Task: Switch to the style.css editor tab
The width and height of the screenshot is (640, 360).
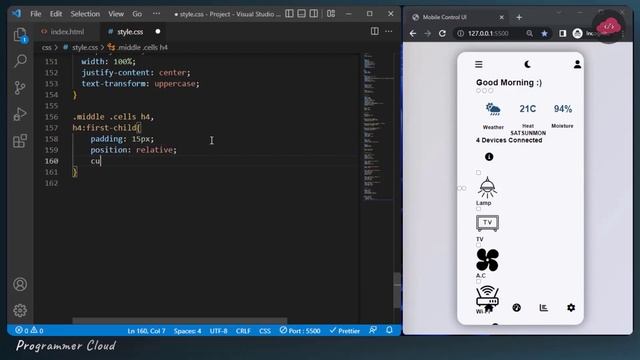Action: point(130,32)
